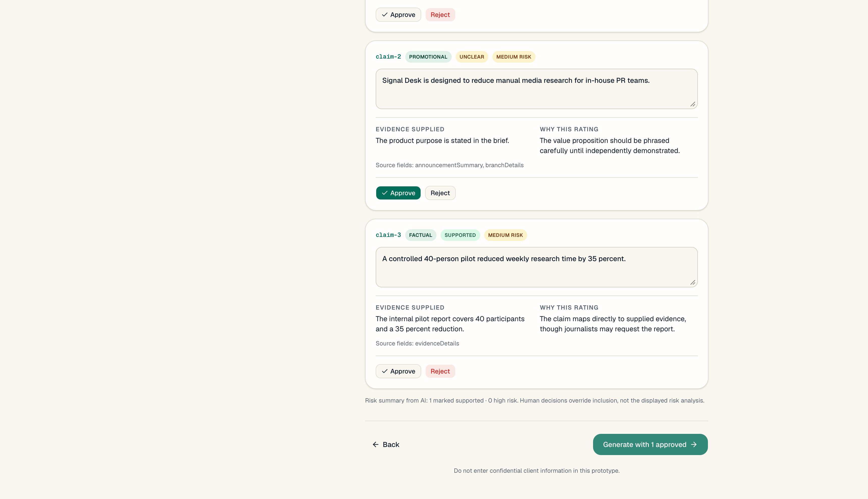The width and height of the screenshot is (868, 499).
Task: Click the value proposition rating explanation
Action: pos(610,146)
